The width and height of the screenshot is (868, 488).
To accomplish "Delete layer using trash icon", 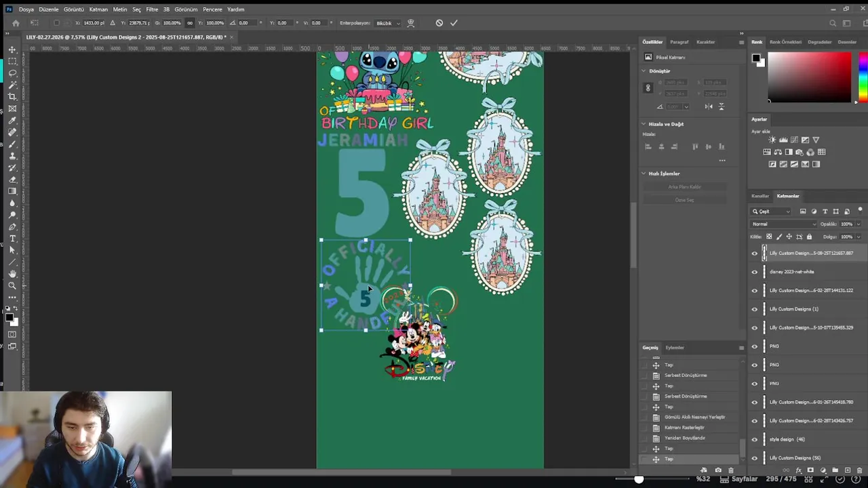I will 859,470.
